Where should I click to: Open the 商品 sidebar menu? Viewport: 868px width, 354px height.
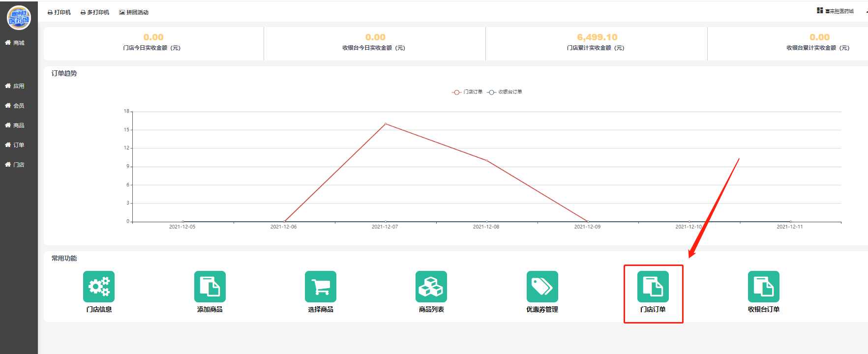click(15, 125)
